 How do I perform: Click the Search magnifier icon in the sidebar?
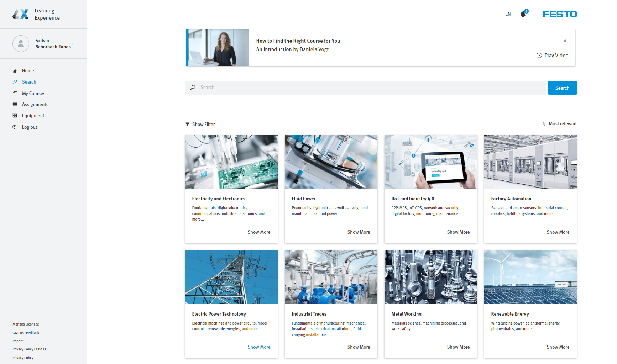click(15, 82)
